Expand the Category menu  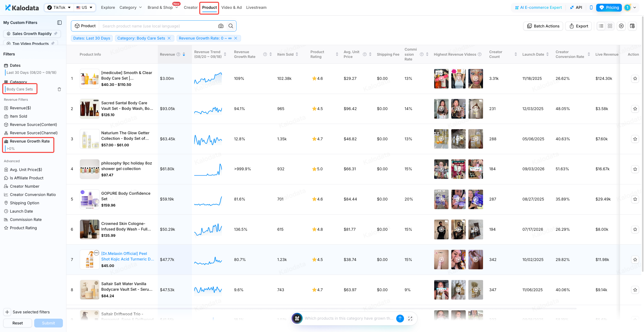point(131,8)
